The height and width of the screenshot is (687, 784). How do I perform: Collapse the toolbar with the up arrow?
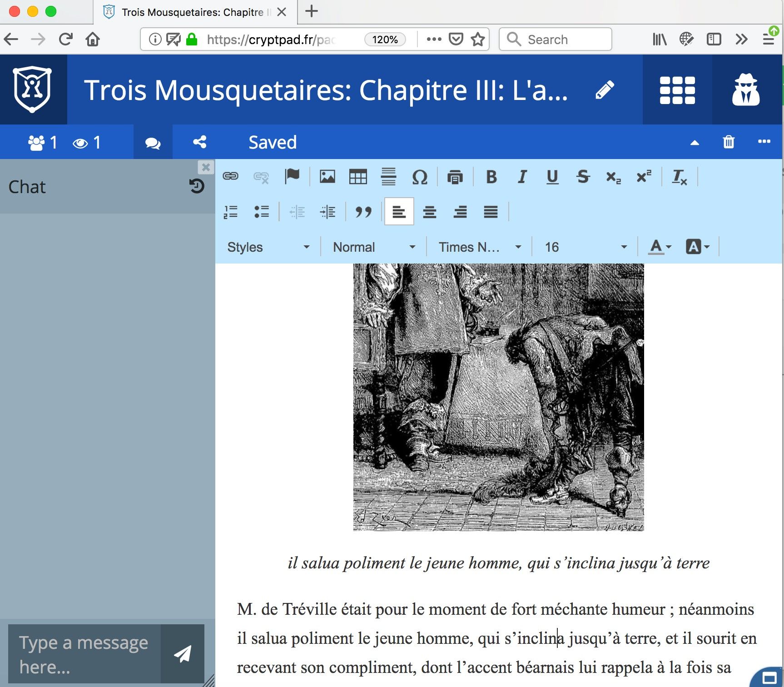[695, 143]
